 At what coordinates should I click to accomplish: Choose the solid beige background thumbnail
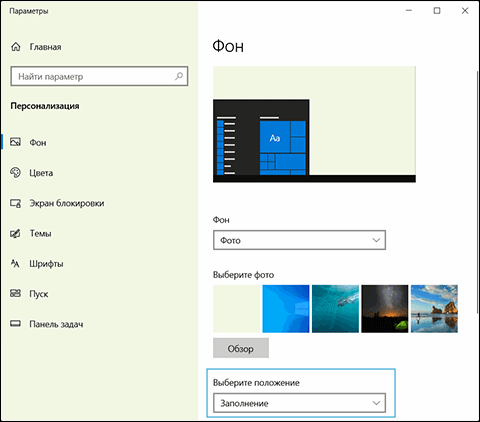coord(236,309)
